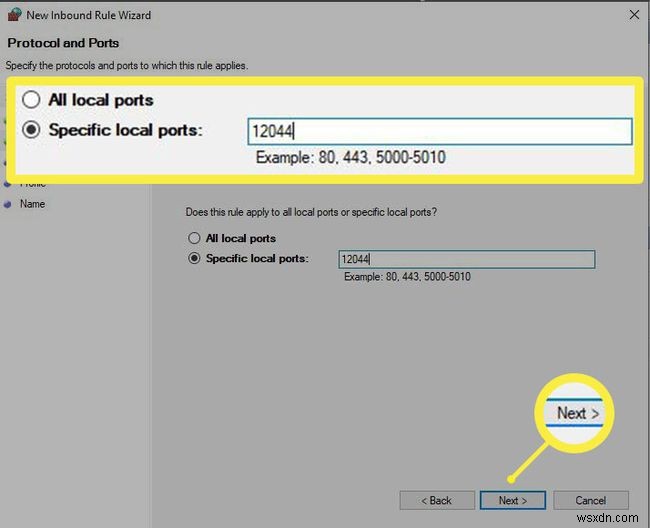Click the 'Does this rule apply to all local ports' question
Image resolution: width=650 pixels, height=528 pixels.
tap(311, 212)
